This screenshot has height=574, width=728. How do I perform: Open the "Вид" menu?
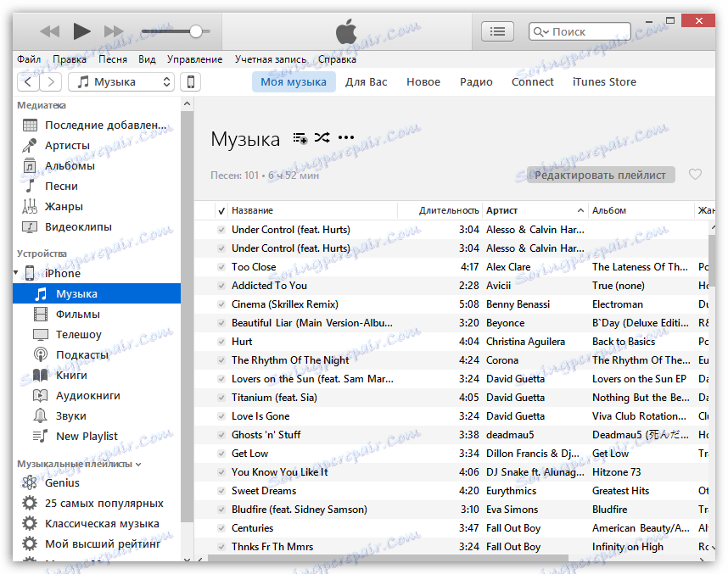point(147,59)
